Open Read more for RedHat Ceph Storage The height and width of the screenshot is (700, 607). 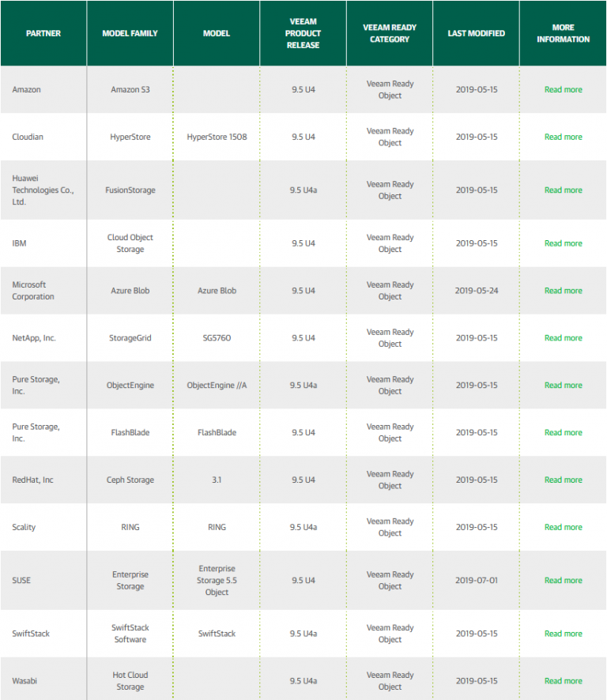coord(563,480)
